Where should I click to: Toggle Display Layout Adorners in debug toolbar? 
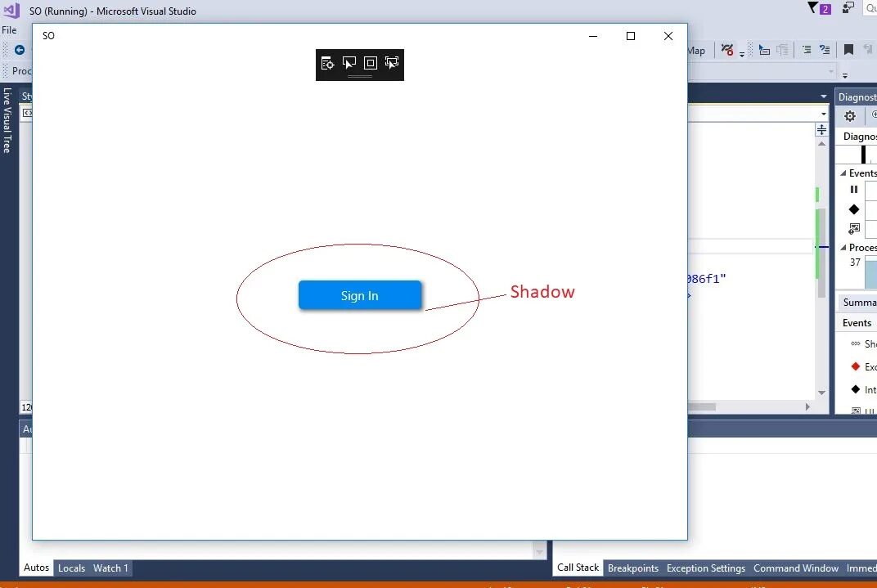[371, 63]
